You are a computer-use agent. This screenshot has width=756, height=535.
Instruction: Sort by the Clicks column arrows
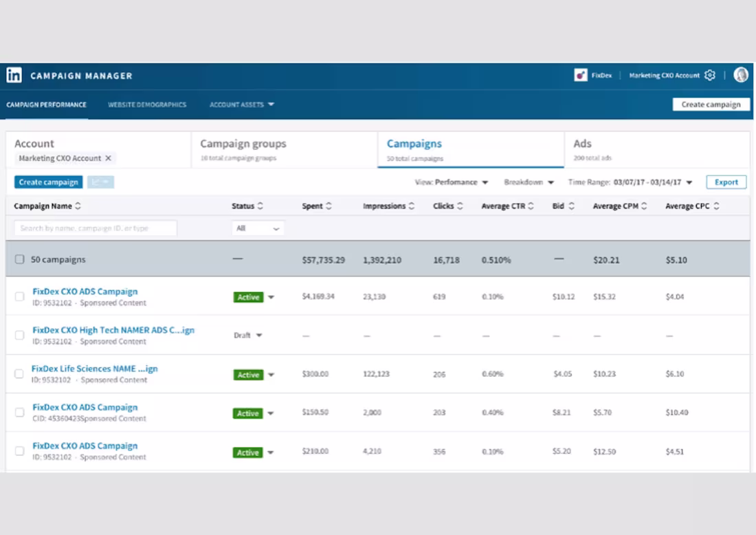coord(460,206)
